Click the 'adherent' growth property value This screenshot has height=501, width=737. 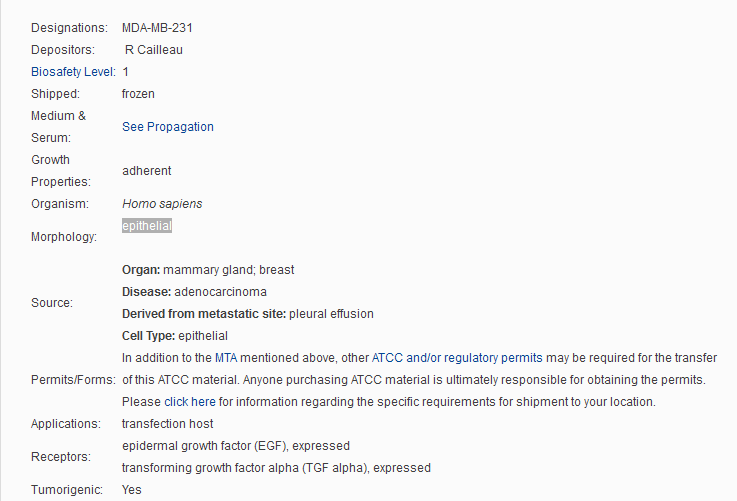click(x=146, y=171)
